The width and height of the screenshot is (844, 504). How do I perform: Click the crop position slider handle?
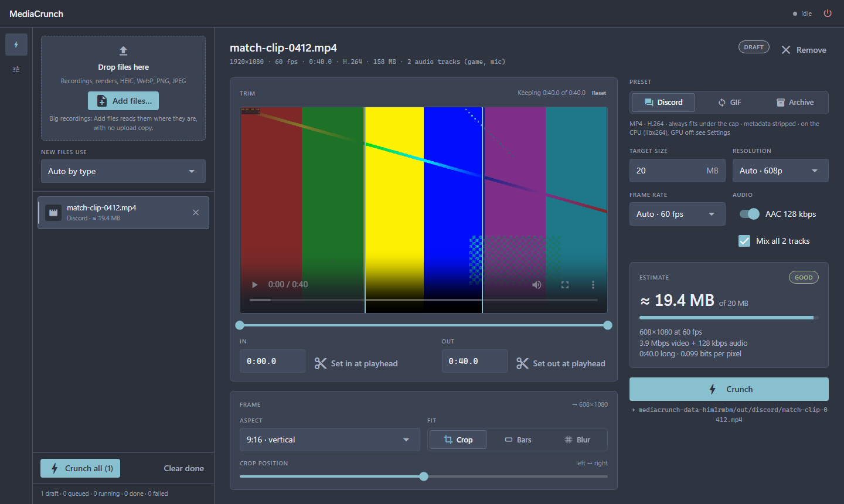[x=424, y=476]
